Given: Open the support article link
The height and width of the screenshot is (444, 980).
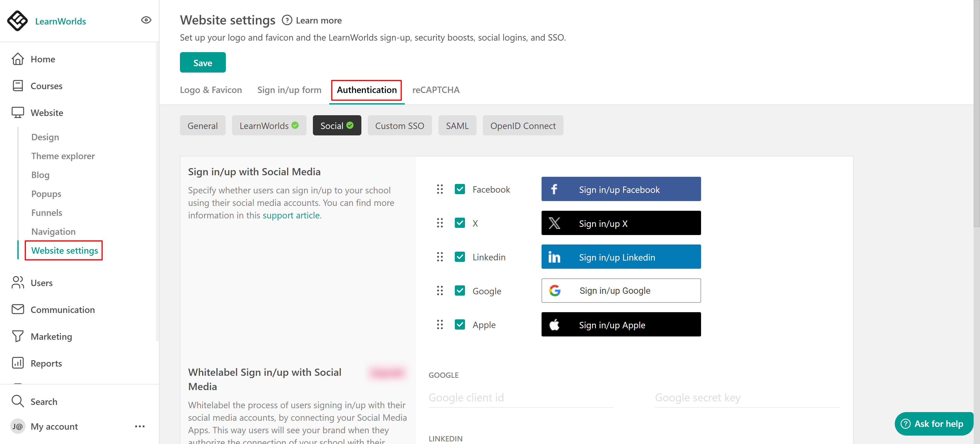Looking at the screenshot, I should pos(291,215).
